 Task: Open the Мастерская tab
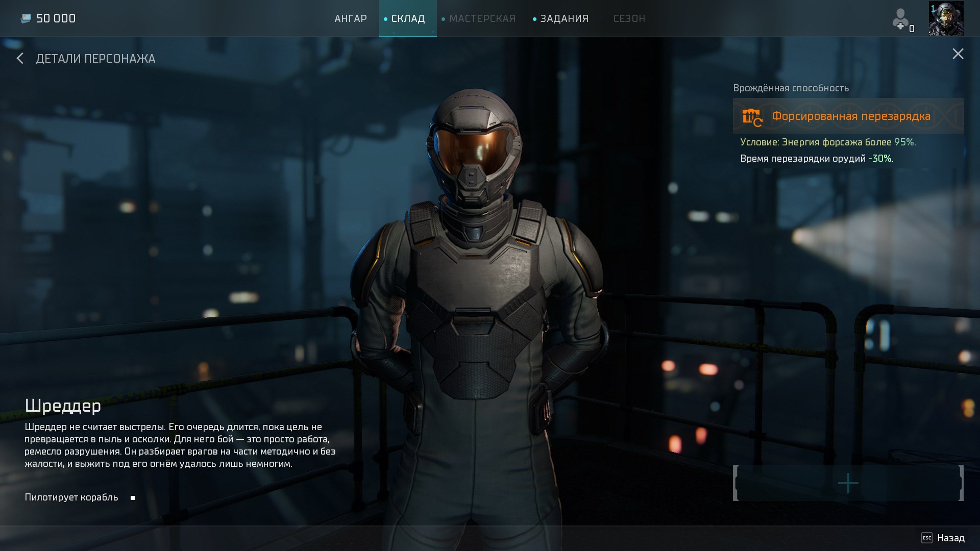482,19
